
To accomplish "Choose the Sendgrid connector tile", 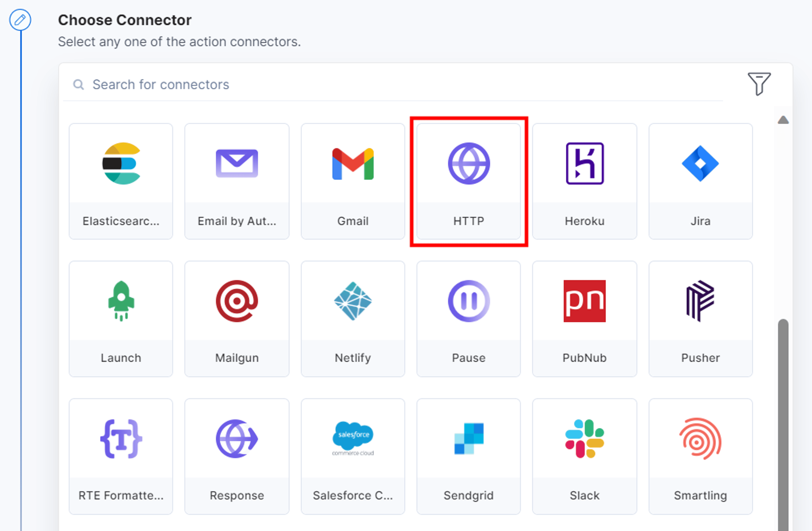I will 468,457.
